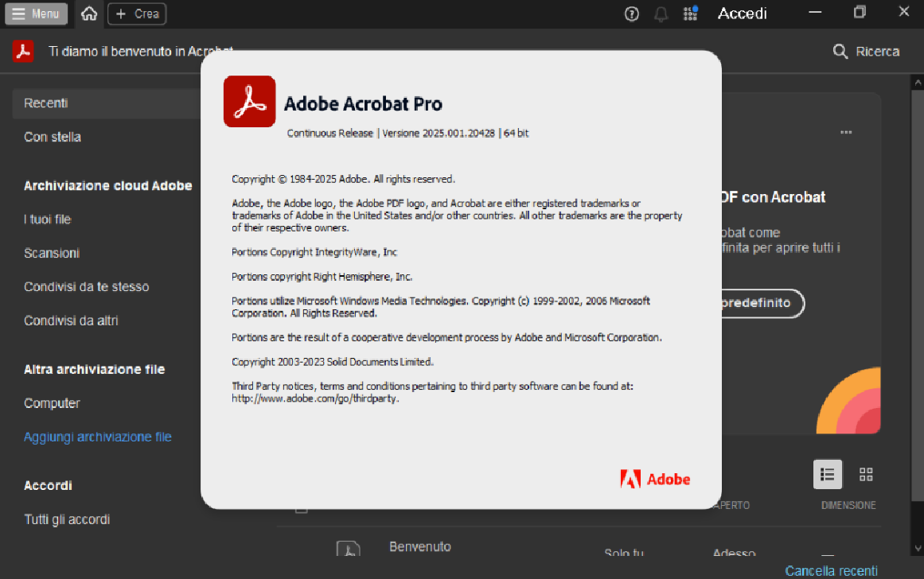Minimize the Acrobat window
The height and width of the screenshot is (579, 924).
[815, 13]
